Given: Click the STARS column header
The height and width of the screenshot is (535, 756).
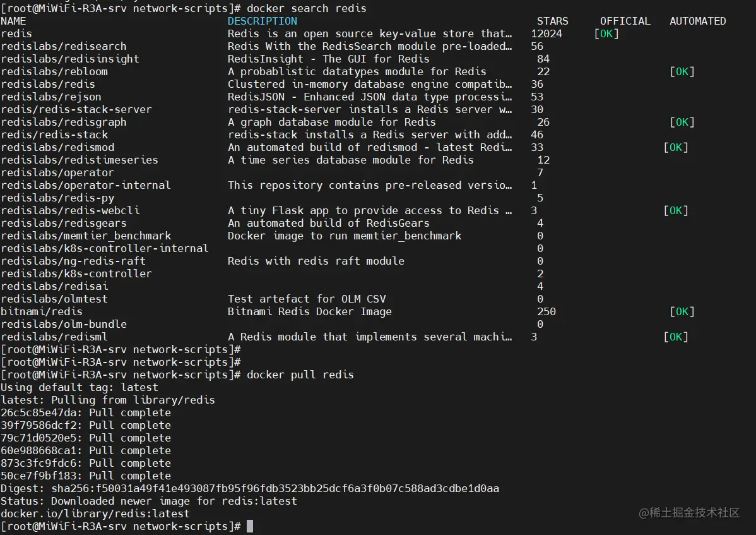Looking at the screenshot, I should coord(552,21).
